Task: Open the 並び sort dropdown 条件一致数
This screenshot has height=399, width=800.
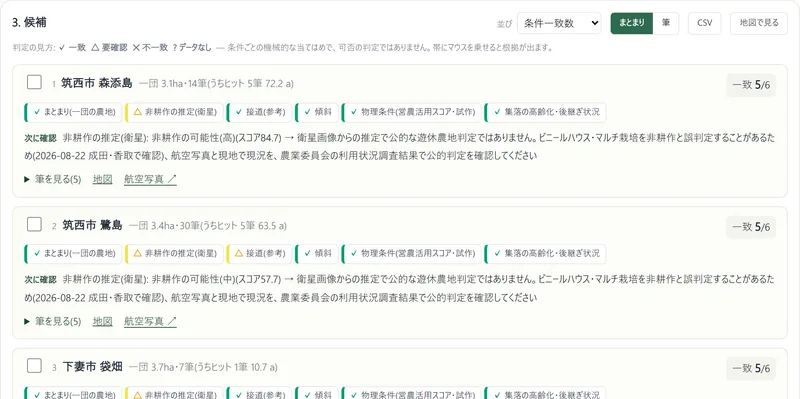Action: coord(559,23)
